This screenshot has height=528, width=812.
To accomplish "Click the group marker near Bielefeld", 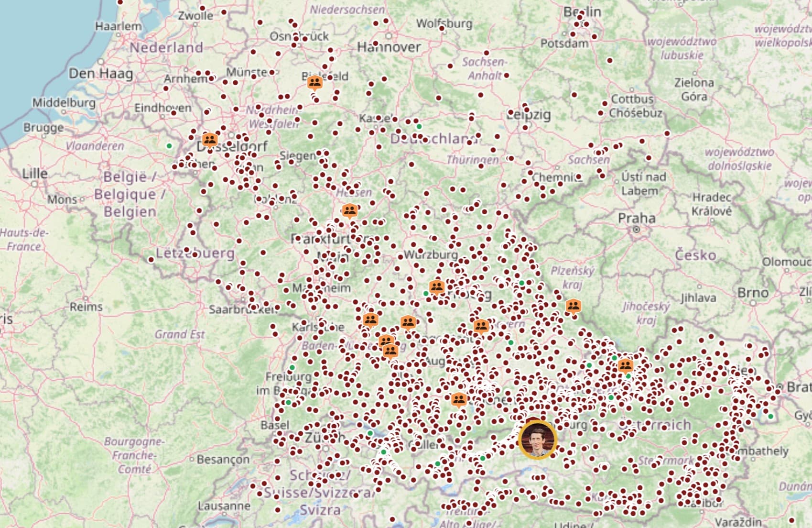I will [x=314, y=83].
